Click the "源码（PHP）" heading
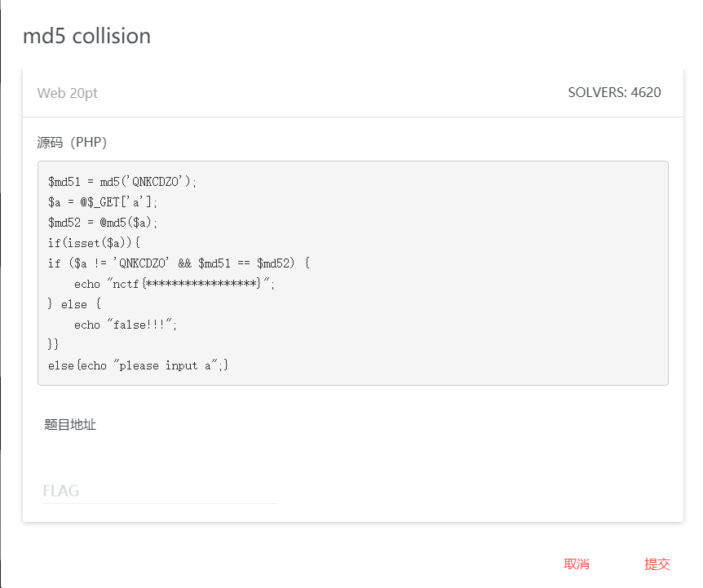Viewport: 703px width, 588px height. 72,143
